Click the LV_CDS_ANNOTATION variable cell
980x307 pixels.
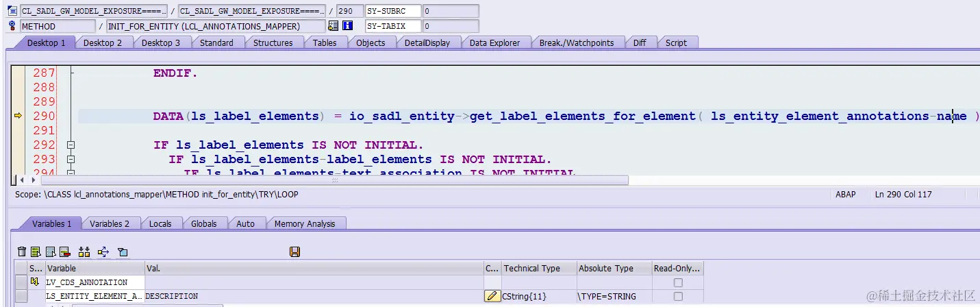[95, 282]
